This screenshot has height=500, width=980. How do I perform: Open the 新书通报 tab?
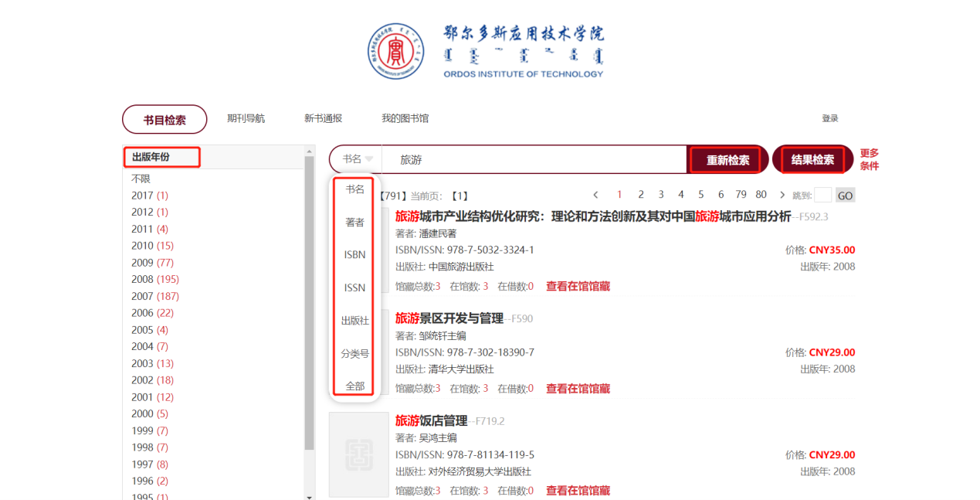pos(323,118)
